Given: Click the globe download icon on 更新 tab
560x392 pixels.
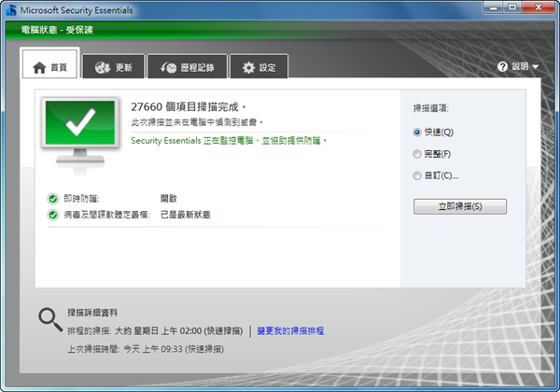Looking at the screenshot, I should 103,67.
